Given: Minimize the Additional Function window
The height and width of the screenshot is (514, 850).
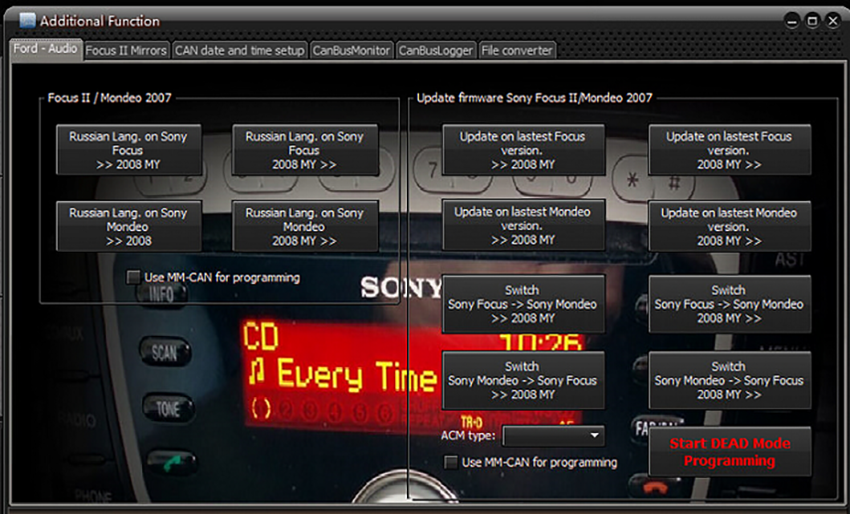Looking at the screenshot, I should pyautogui.click(x=792, y=21).
